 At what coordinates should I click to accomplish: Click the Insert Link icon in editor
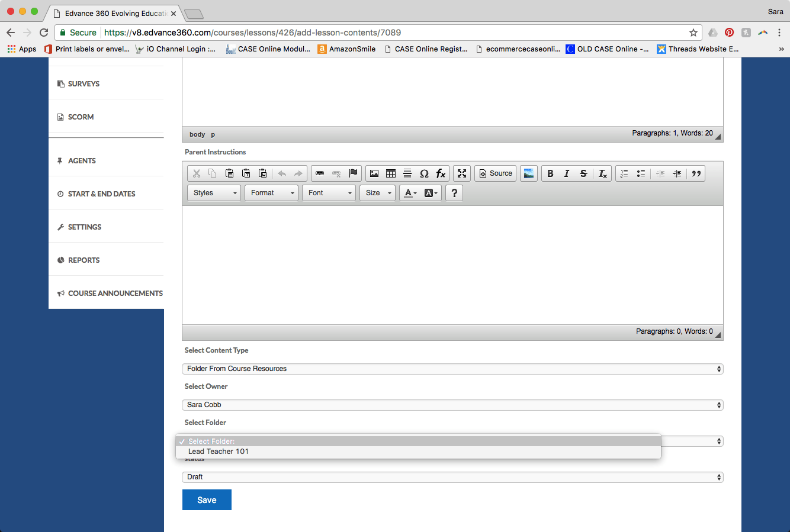[320, 173]
